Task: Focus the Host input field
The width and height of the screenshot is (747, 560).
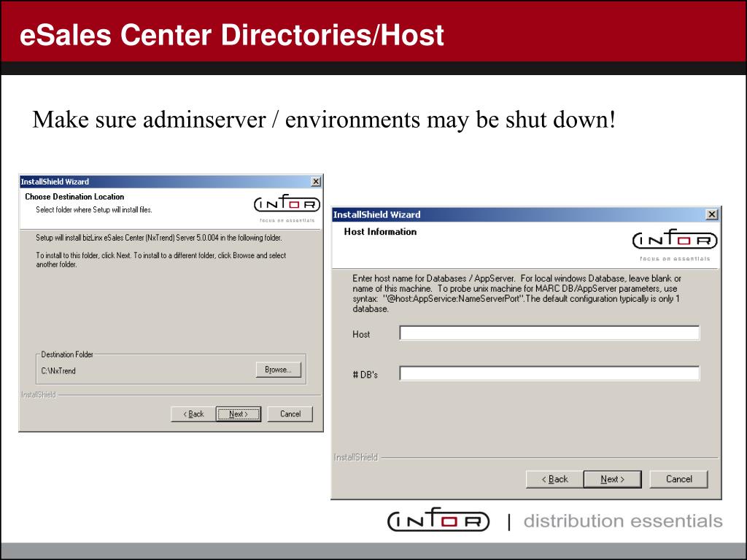Action: point(549,333)
